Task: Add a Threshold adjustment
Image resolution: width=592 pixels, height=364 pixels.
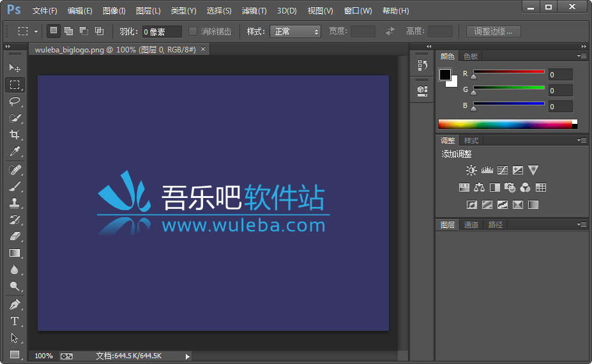Action: (503, 204)
